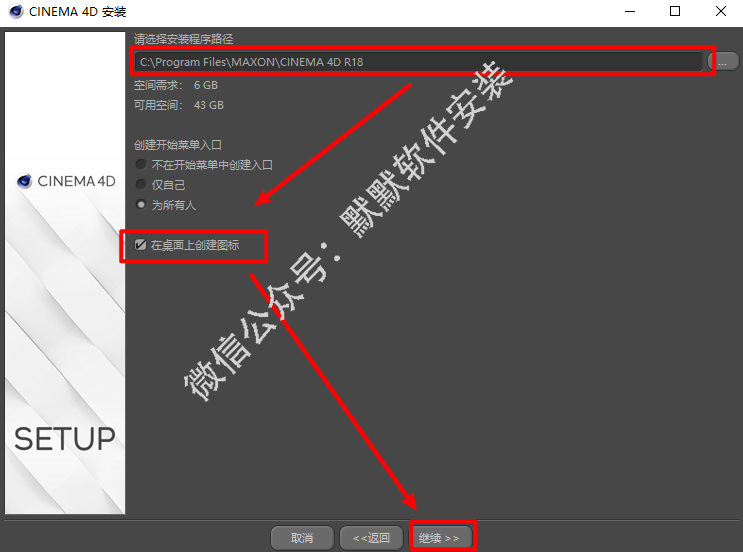Open the folder browse "..." button
The height and width of the screenshot is (552, 743).
[722, 62]
